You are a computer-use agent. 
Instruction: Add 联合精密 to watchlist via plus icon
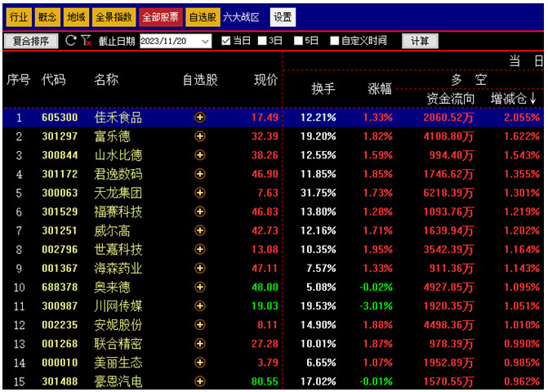[200, 344]
